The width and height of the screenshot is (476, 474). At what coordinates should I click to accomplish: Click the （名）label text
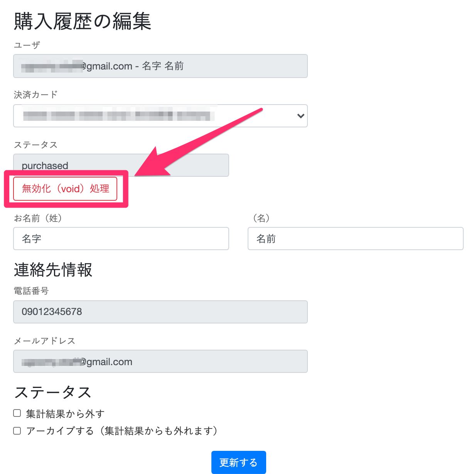(261, 218)
